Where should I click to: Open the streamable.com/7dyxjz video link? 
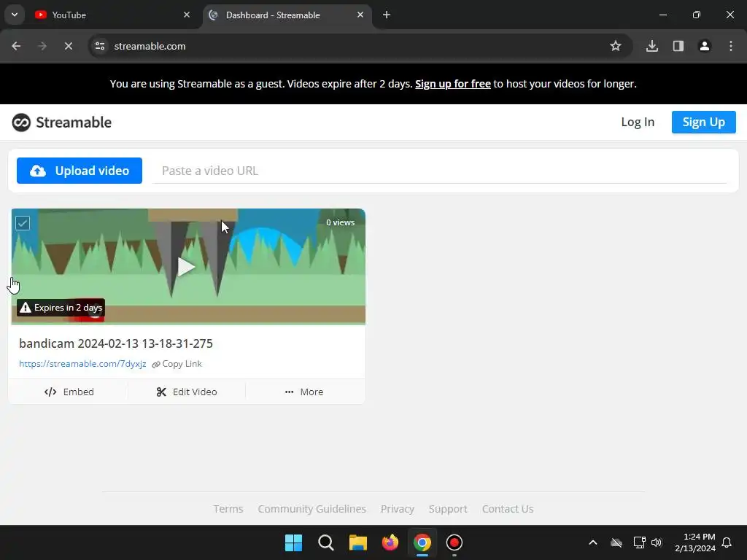pos(82,364)
